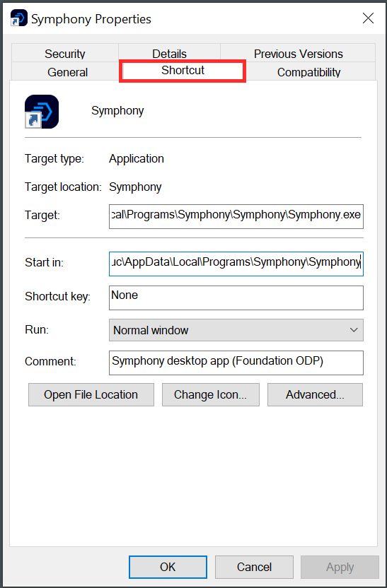The height and width of the screenshot is (588, 387).
Task: Switch to the Details tab
Action: (x=169, y=53)
